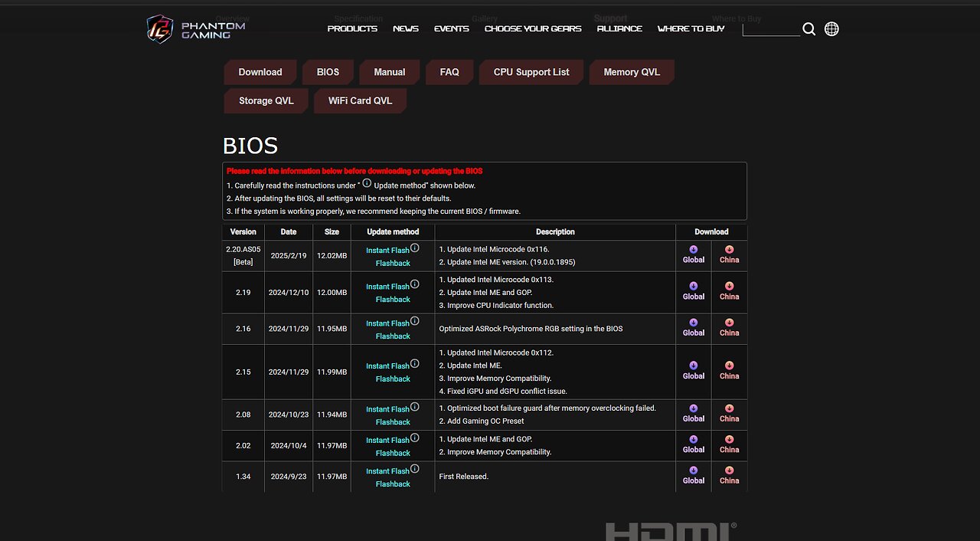The height and width of the screenshot is (541, 980).
Task: Click info icon beside Instant Flash for version 2.19
Action: tap(414, 284)
